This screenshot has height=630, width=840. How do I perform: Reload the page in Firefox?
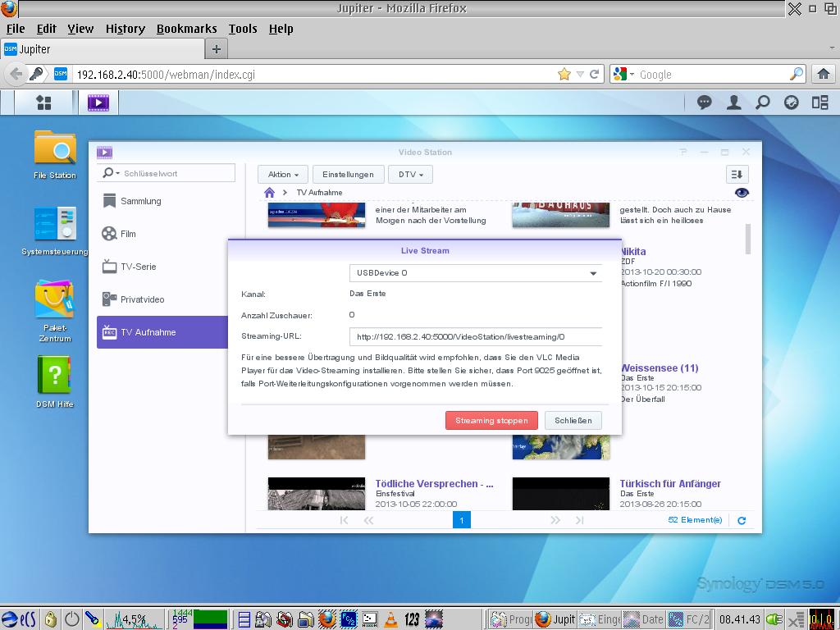594,74
